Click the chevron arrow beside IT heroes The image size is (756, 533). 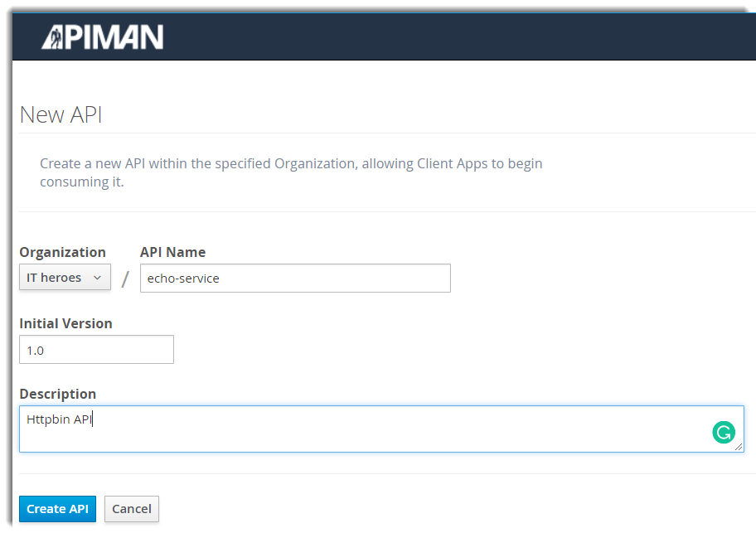[x=97, y=278]
